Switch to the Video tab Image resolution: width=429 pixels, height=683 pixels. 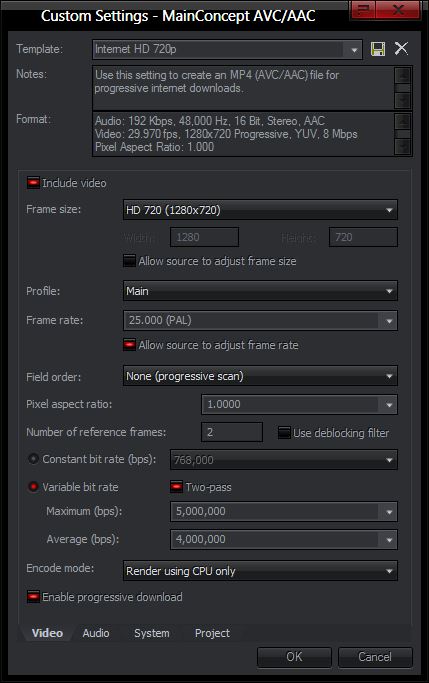coord(47,633)
